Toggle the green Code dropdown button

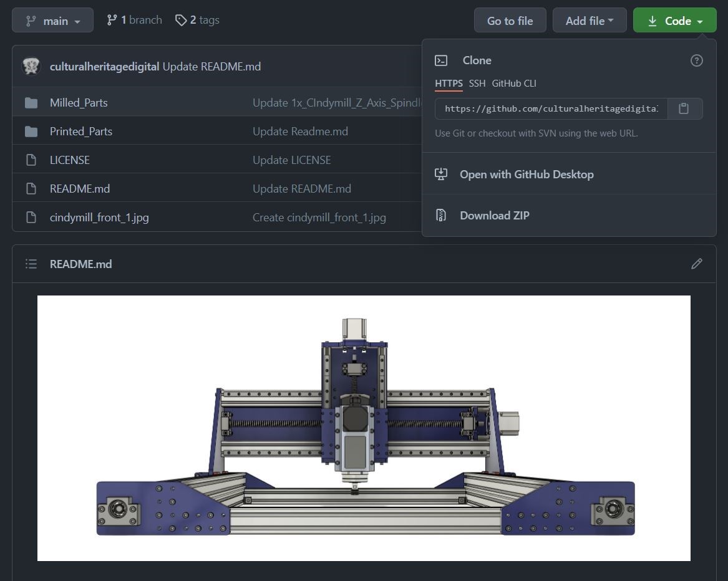click(674, 21)
